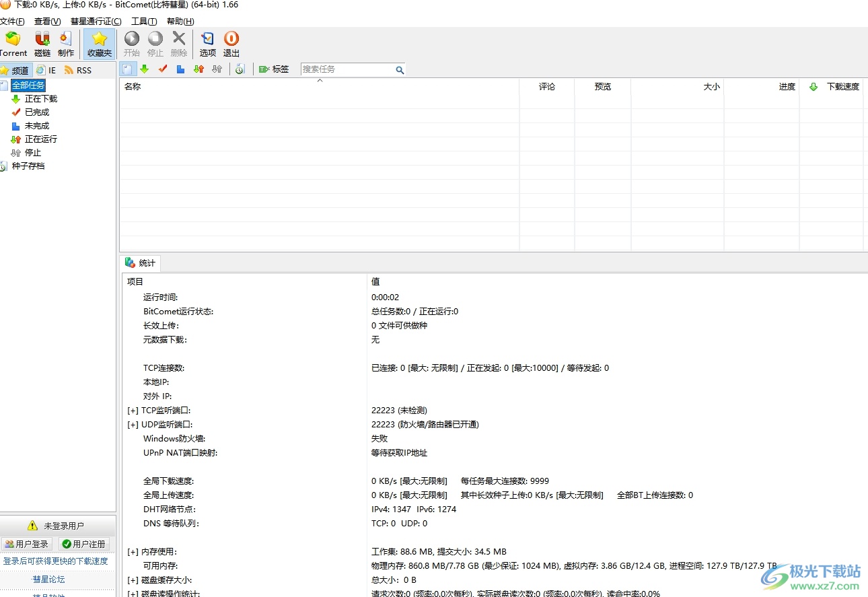Switch to the IE sidebar tab
Image resolution: width=868 pixels, height=597 pixels.
[x=46, y=70]
